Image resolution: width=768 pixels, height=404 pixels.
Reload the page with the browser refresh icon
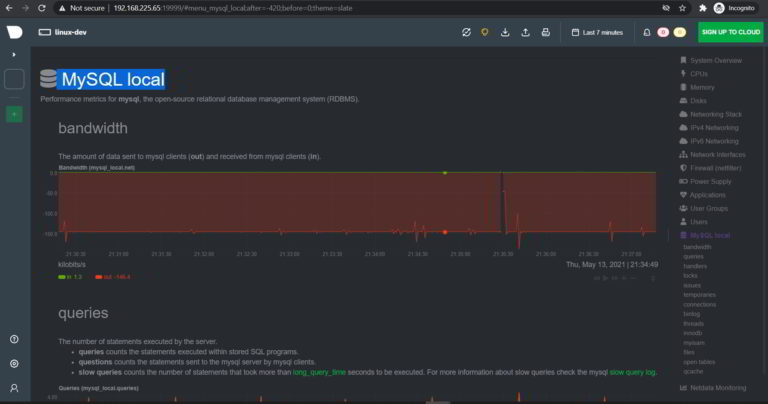42,8
